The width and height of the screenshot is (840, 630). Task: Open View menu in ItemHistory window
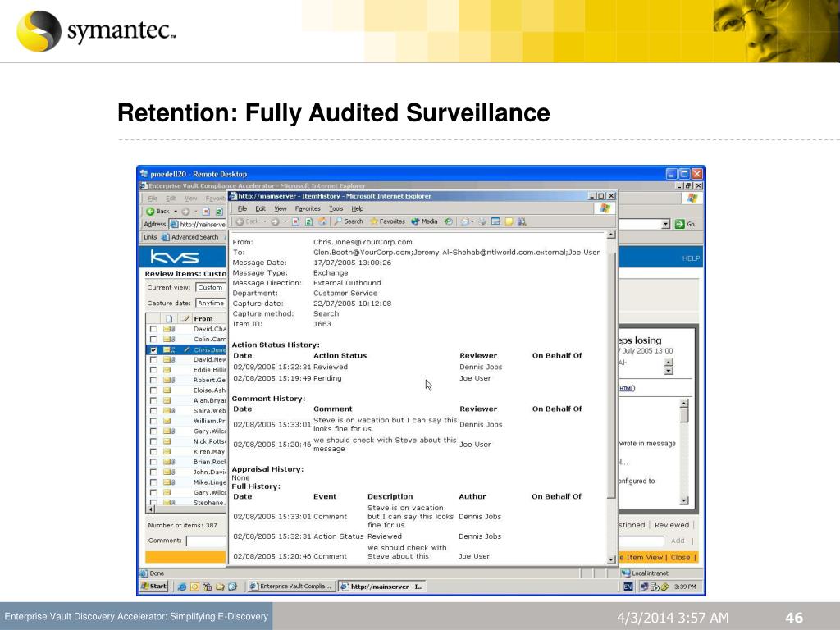(x=281, y=209)
